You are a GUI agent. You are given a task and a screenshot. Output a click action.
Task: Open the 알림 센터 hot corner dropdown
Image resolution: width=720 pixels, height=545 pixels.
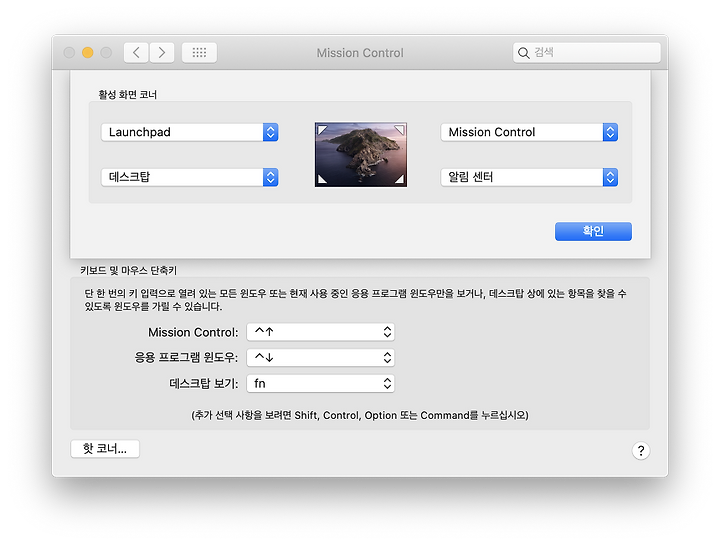pos(529,177)
